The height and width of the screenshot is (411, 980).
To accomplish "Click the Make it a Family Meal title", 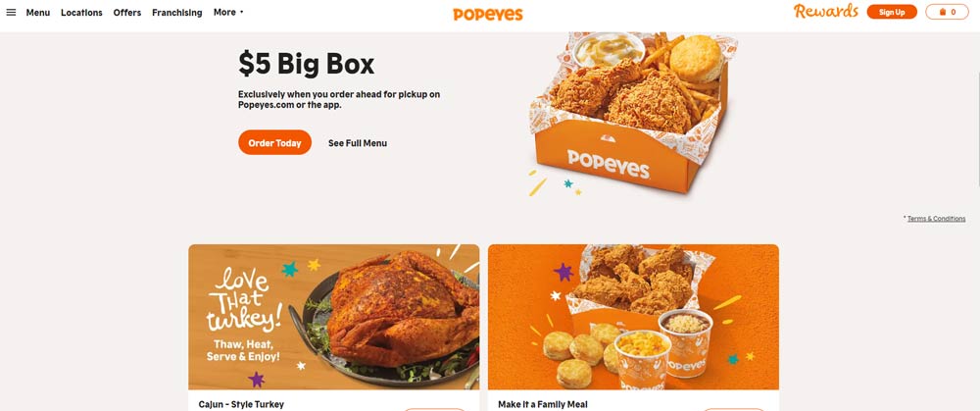I will click(543, 404).
